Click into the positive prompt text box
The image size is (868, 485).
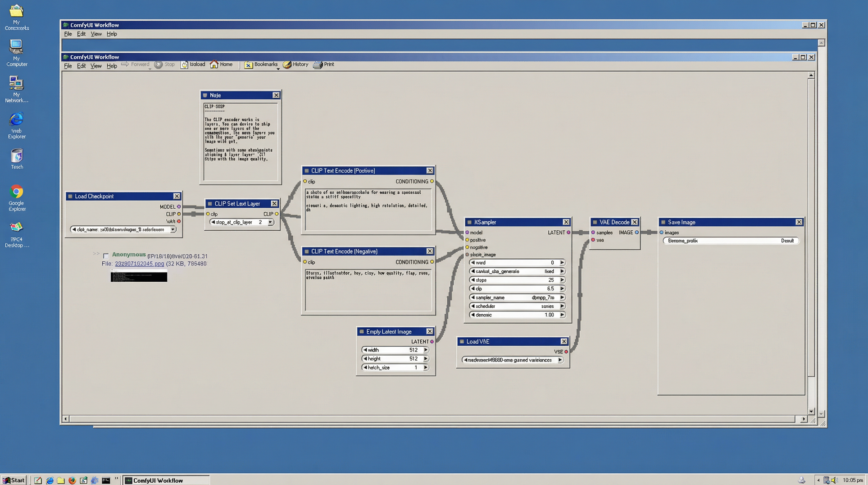click(368, 210)
